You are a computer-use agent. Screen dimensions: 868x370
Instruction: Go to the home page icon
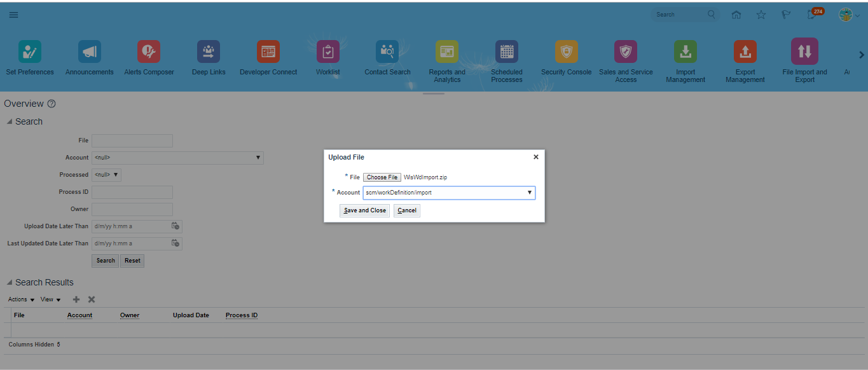tap(736, 14)
